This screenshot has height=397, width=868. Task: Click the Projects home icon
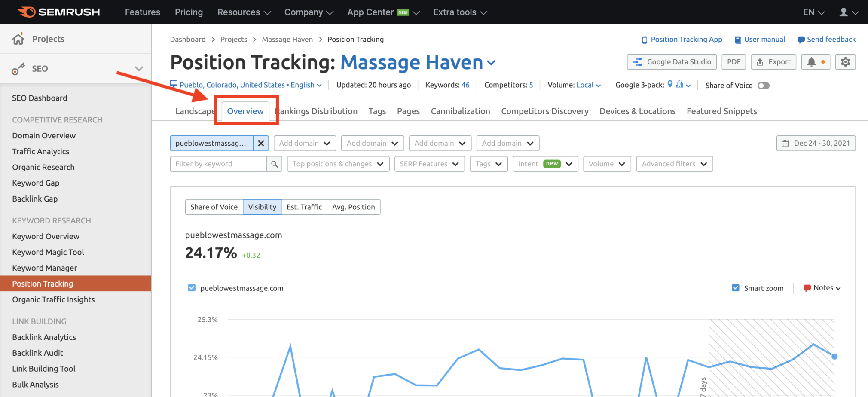[18, 39]
